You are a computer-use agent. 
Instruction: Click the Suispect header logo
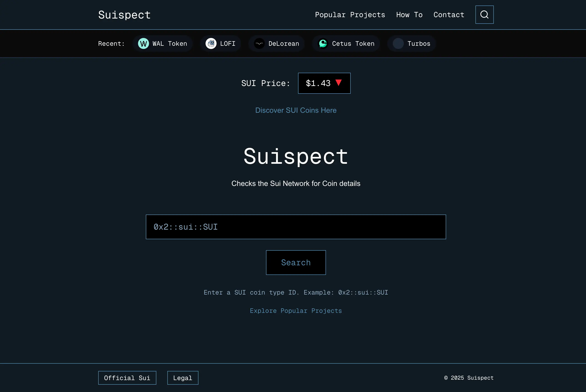[124, 14]
